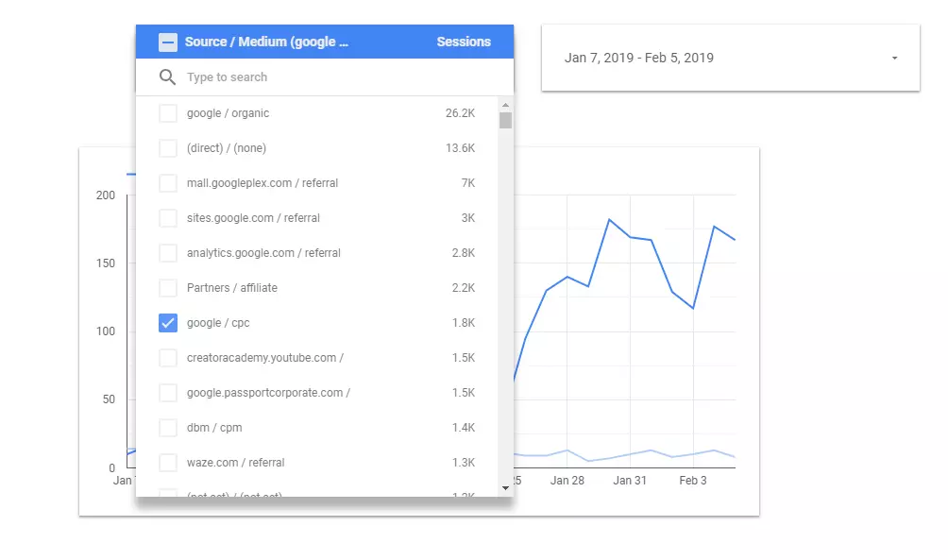Check the google / organic checkbox
This screenshot has height=560, width=948.
pyautogui.click(x=168, y=113)
